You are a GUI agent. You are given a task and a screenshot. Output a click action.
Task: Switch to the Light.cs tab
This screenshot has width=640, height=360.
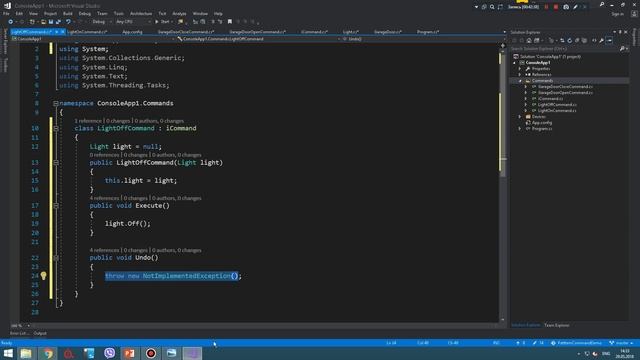(x=351, y=32)
